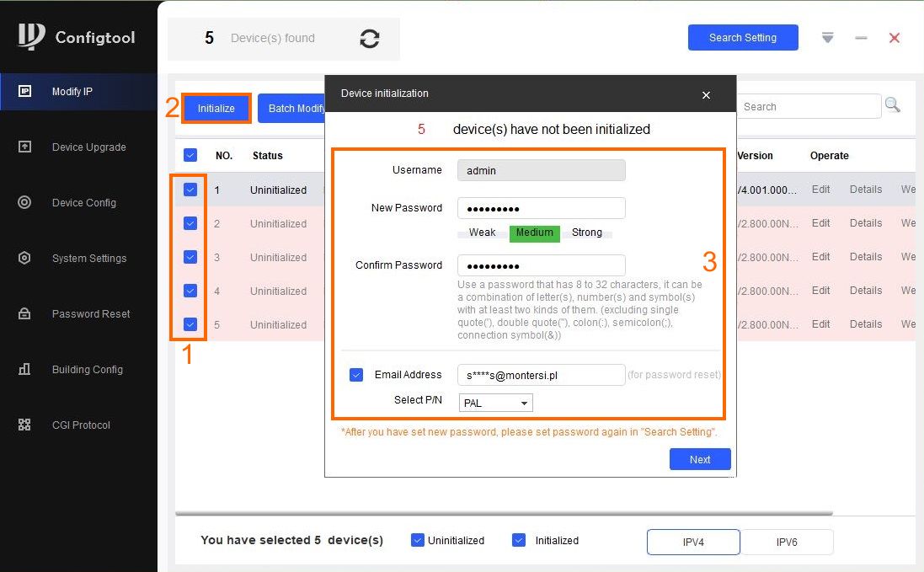Switch to the IPV6 tab
924x572 pixels.
pos(786,543)
